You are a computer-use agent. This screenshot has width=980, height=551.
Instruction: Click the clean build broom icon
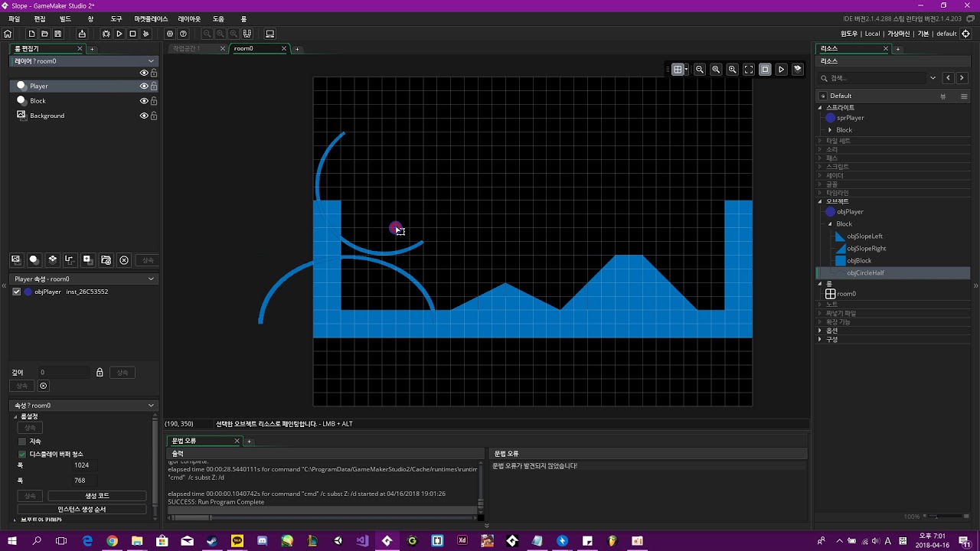(x=145, y=34)
